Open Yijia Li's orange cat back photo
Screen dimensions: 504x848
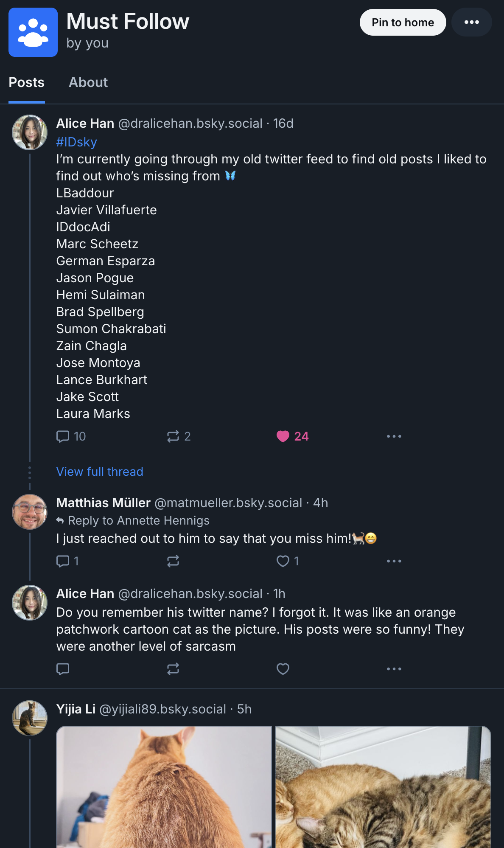click(x=164, y=786)
